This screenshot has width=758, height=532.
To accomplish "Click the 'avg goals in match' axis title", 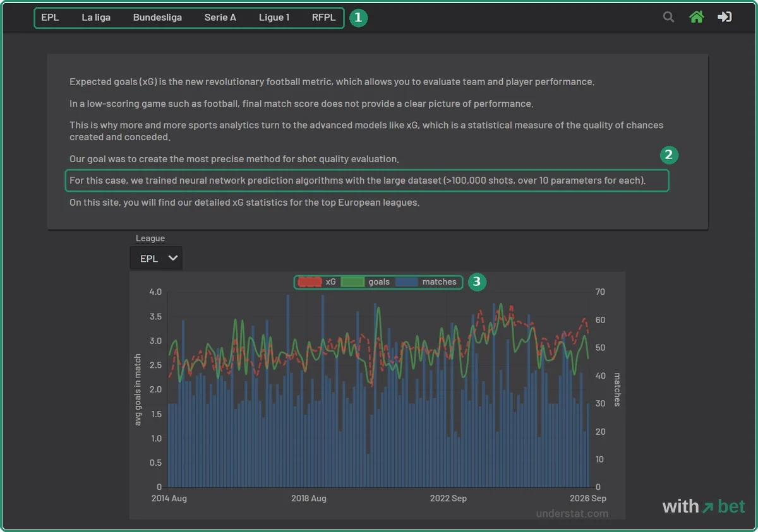I will 138,389.
